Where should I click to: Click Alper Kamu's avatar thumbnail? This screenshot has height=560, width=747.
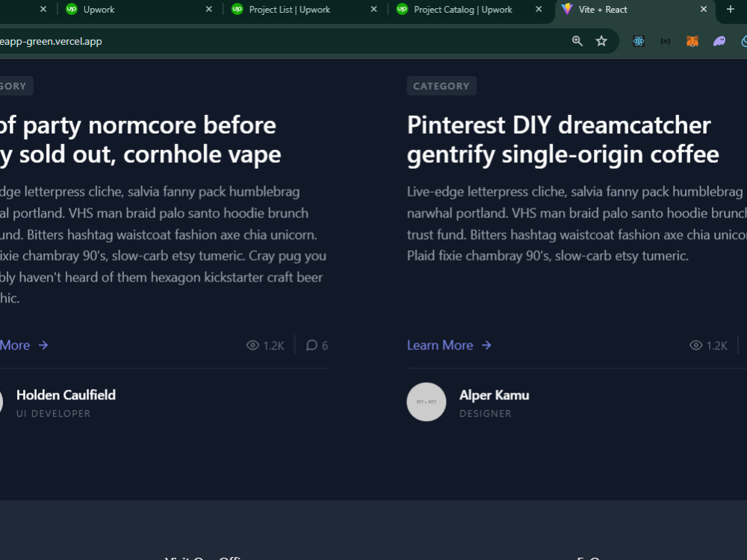[x=427, y=402]
